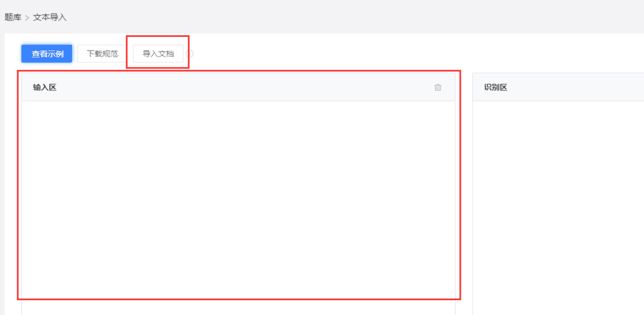644x315 pixels.
Task: Click the breadcrumb separator arrow
Action: 27,18
